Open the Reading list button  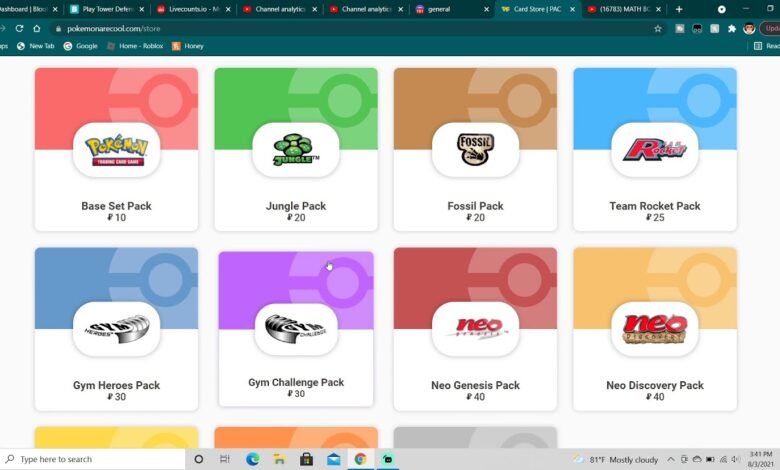767,46
